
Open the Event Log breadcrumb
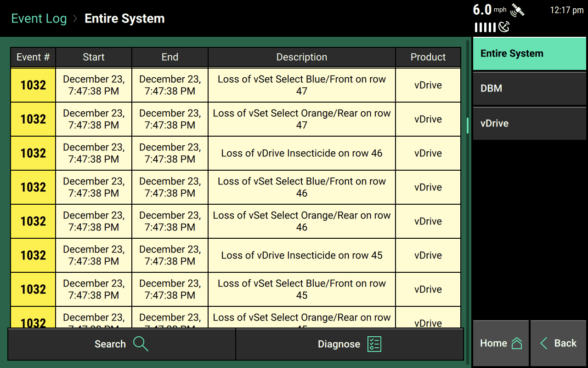(x=39, y=18)
